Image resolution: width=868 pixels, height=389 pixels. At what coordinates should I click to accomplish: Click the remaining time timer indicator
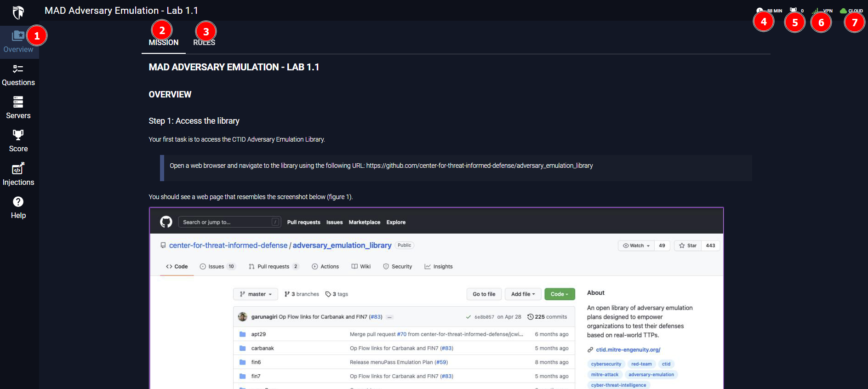click(760, 11)
